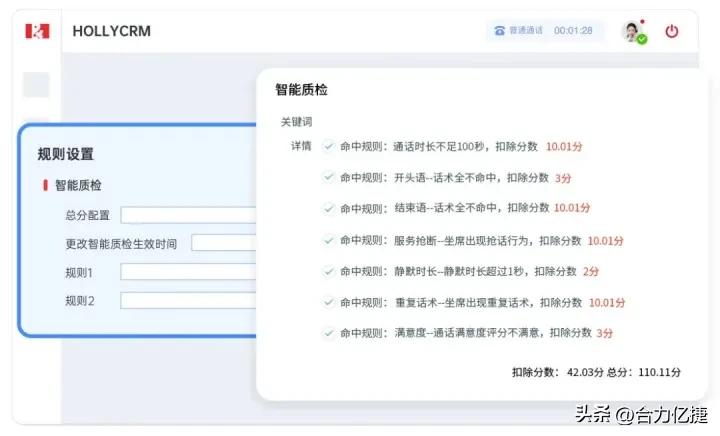Click the 3分 score of 满意度 rule
Image resolution: width=720 pixels, height=436 pixels.
[604, 333]
